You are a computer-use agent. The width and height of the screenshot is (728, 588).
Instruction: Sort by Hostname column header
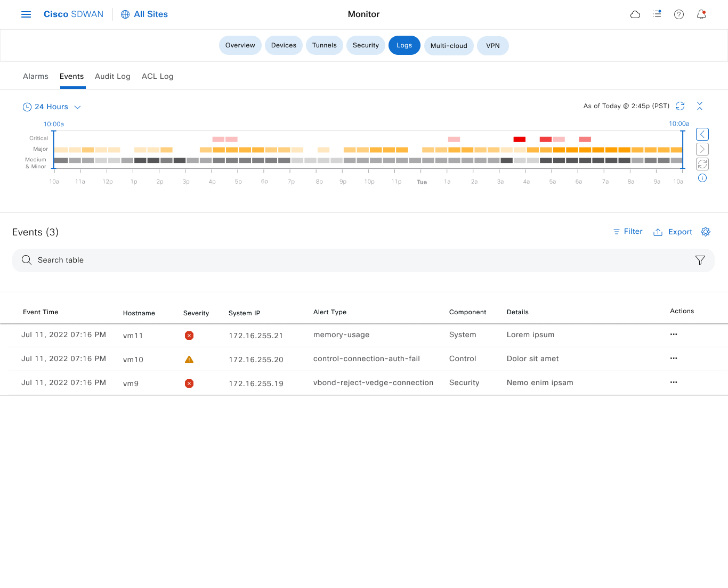tap(139, 313)
